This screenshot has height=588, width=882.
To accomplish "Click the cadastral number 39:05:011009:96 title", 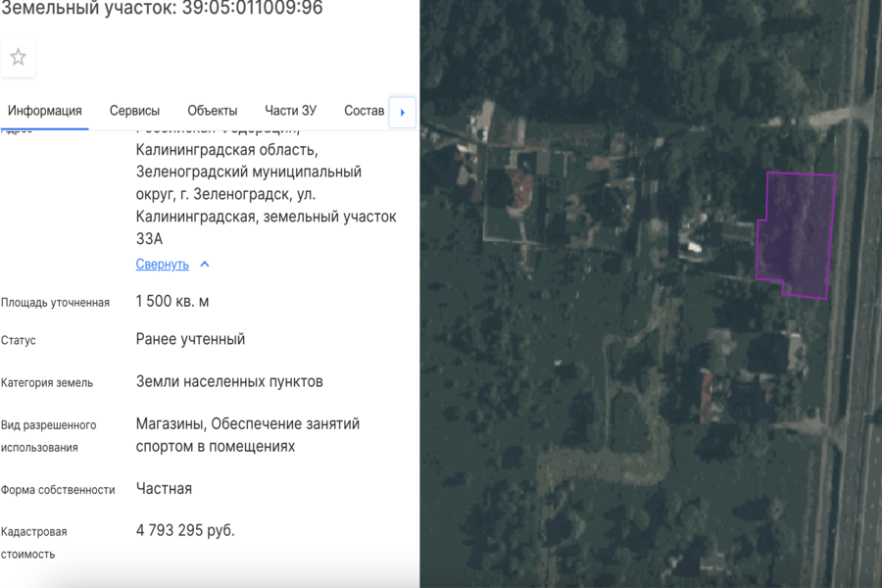I will [161, 9].
